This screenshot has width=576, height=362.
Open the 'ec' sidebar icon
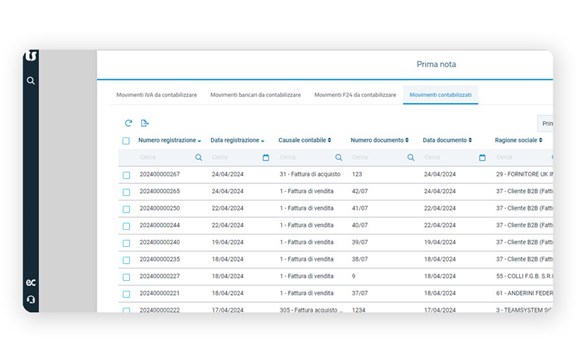pyautogui.click(x=31, y=282)
